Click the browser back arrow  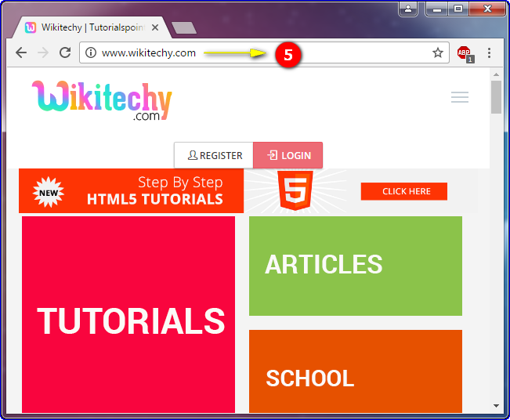pyautogui.click(x=21, y=53)
